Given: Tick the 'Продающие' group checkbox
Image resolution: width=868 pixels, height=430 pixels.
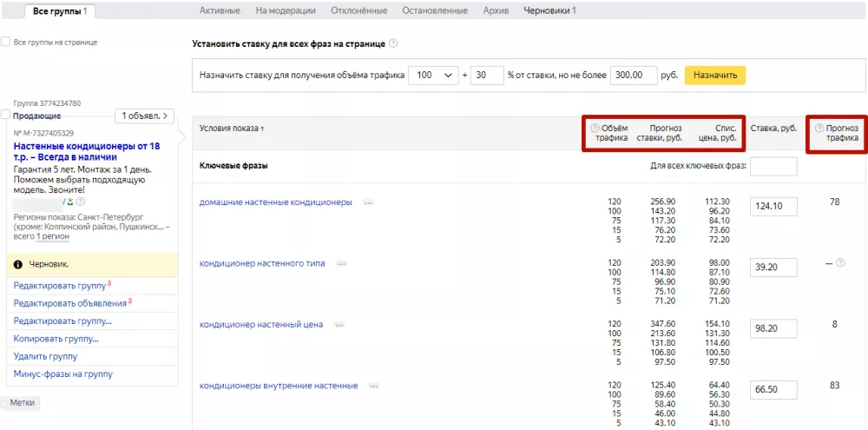Looking at the screenshot, I should 5,114.
